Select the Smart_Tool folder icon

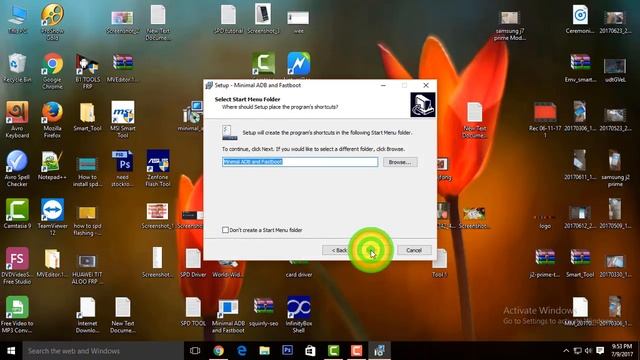tap(87, 117)
